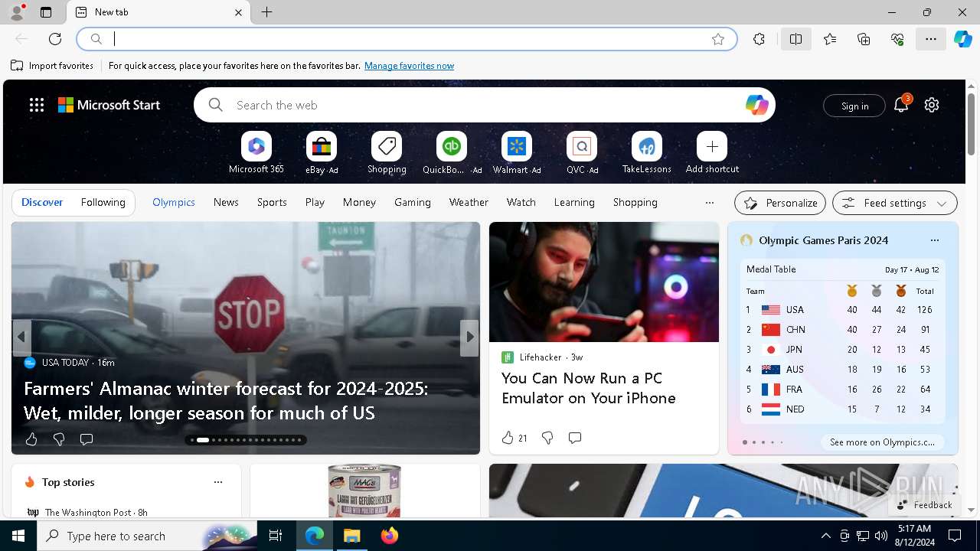
Task: Open the browser profile icon
Action: [x=16, y=12]
